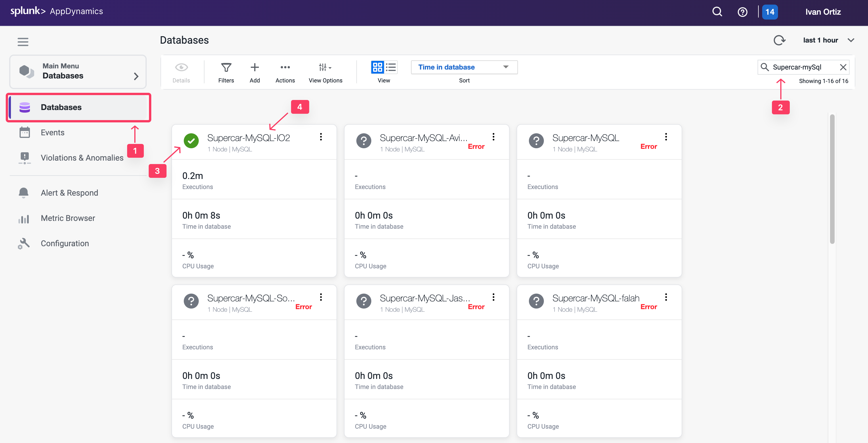Clear the Supercar-mySql search field
Image resolution: width=868 pixels, height=443 pixels.
[x=843, y=67]
